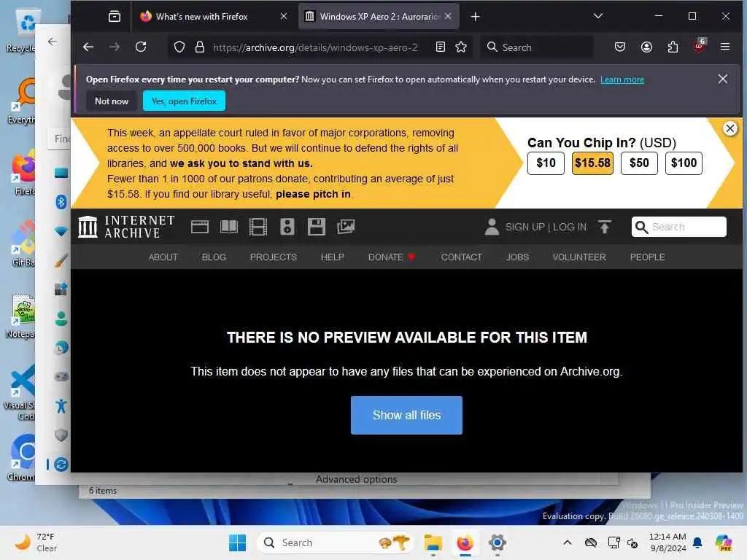
Task: Go to Internet Archive home logo
Action: tap(127, 227)
